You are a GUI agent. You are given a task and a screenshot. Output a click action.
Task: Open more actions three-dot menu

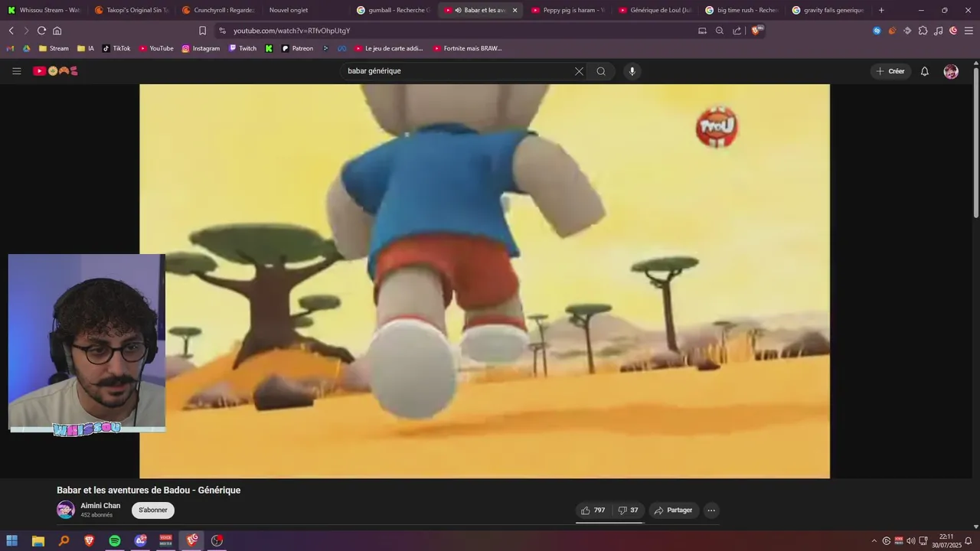tap(711, 510)
